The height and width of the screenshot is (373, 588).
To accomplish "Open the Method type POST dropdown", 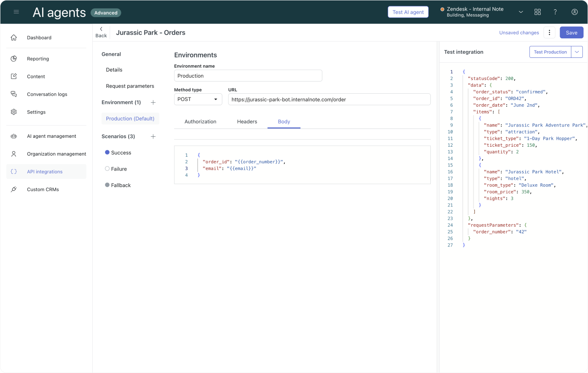I will 198,99.
